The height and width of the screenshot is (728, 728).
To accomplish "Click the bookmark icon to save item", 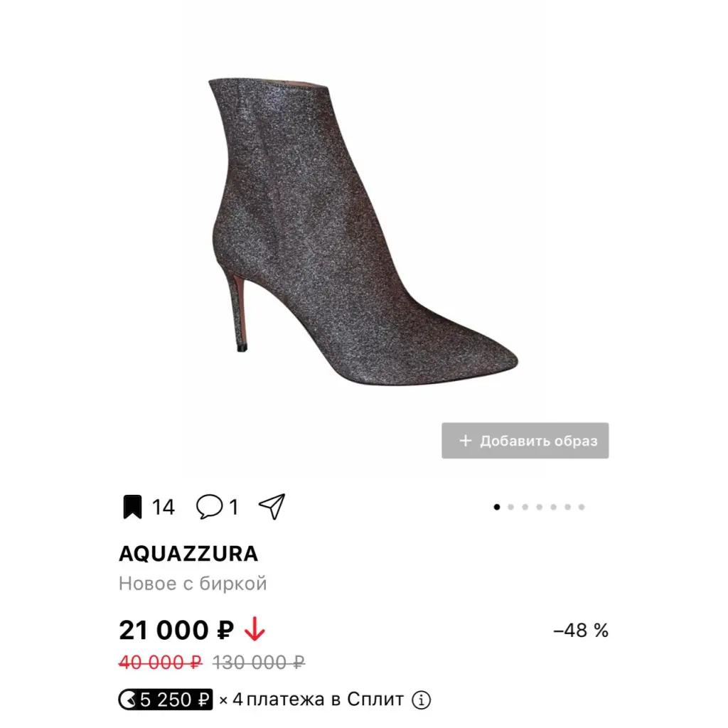I will [132, 506].
